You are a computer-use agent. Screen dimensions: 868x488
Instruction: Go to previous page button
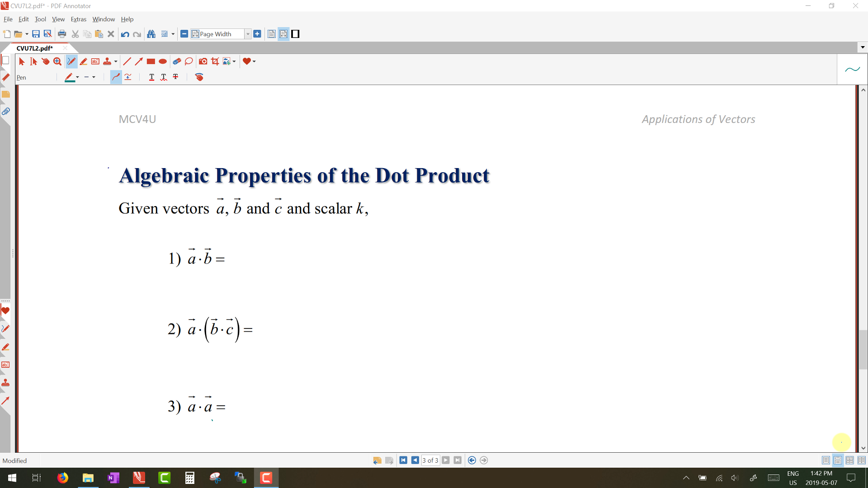(x=415, y=460)
